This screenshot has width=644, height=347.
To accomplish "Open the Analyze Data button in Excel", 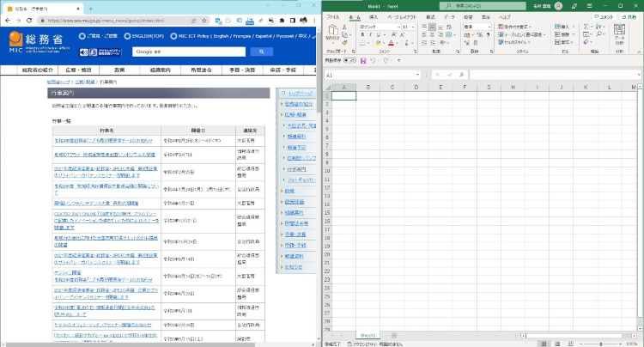I will click(x=619, y=34).
